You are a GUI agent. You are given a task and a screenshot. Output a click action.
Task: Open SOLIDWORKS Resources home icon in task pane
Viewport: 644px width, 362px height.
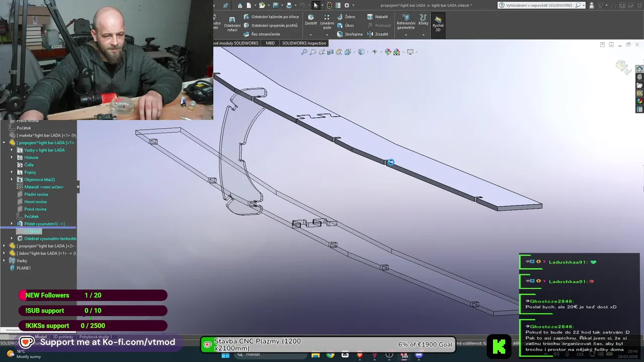pyautogui.click(x=639, y=69)
